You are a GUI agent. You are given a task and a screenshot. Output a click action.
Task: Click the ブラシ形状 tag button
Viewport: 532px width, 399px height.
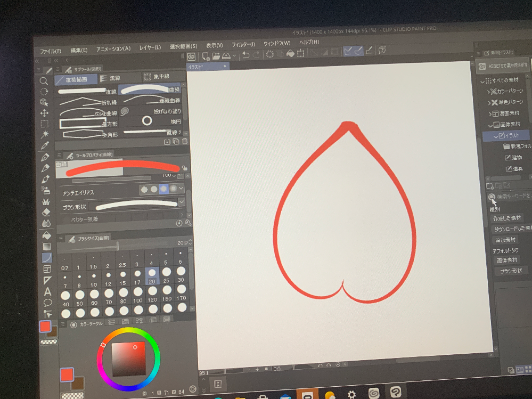[511, 271]
